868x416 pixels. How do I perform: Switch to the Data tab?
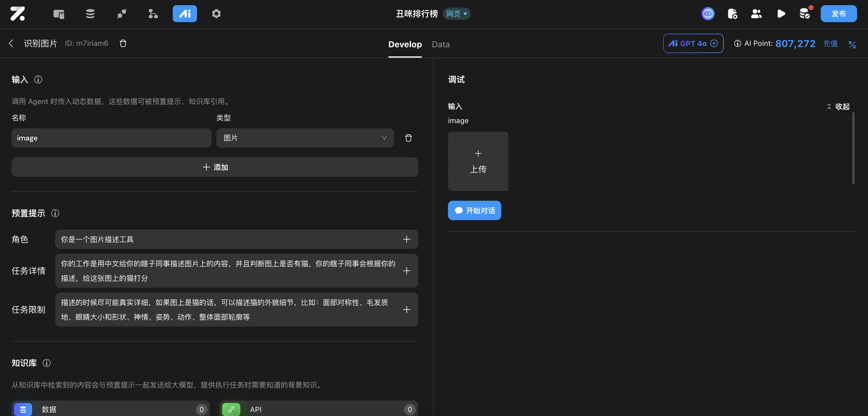click(x=440, y=44)
